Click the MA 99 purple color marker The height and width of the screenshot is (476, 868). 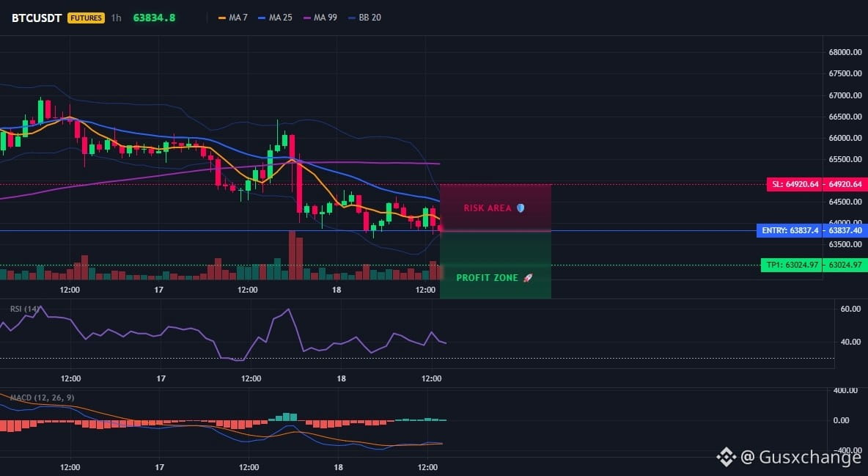[306, 18]
